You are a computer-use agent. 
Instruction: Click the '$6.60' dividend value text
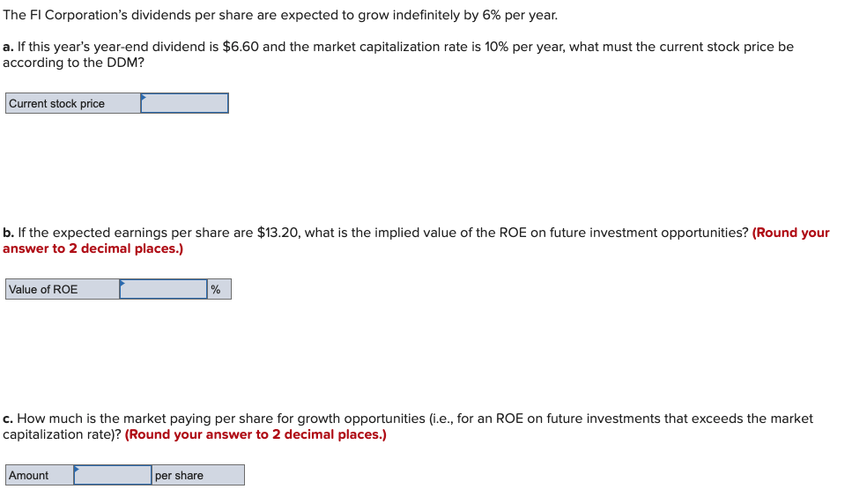241,47
